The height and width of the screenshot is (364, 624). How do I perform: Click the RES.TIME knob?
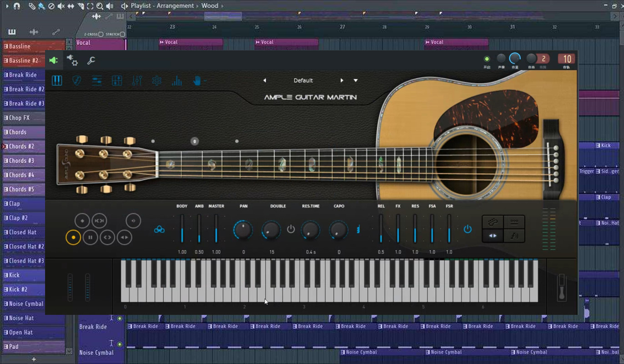(x=310, y=230)
